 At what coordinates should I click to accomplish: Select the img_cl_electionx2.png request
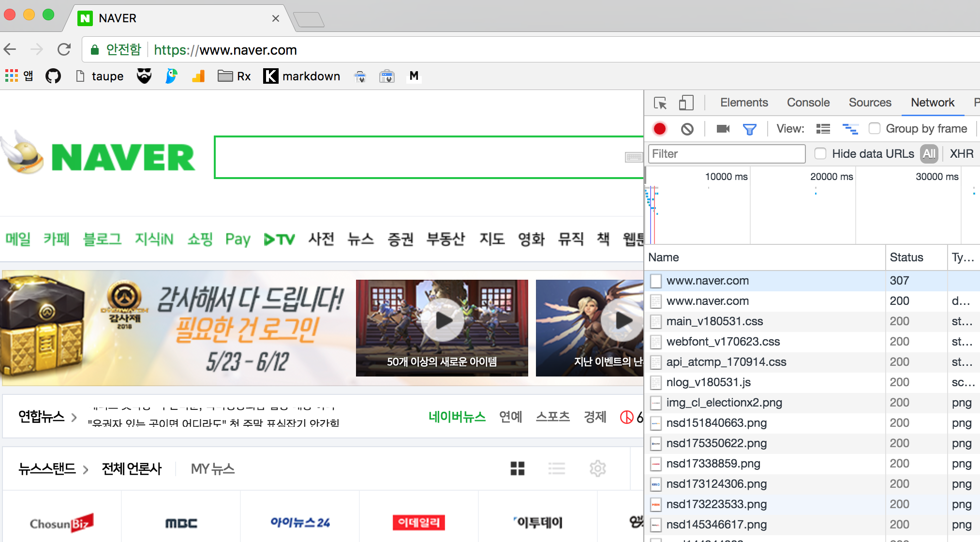pos(812,403)
